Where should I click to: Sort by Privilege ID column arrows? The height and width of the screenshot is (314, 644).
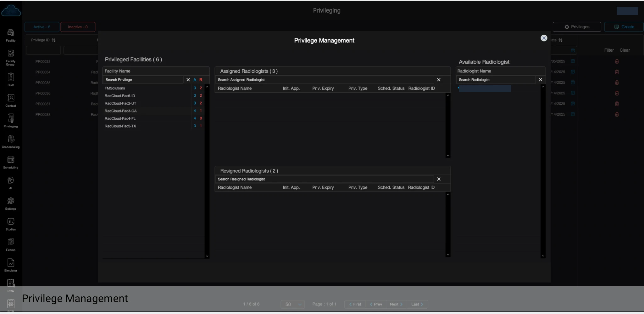pyautogui.click(x=53, y=40)
